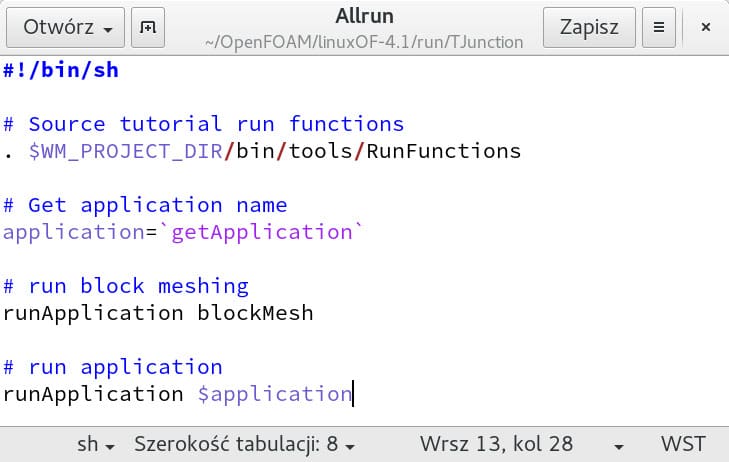
Task: Click the getApplication command text
Action: click(x=262, y=232)
